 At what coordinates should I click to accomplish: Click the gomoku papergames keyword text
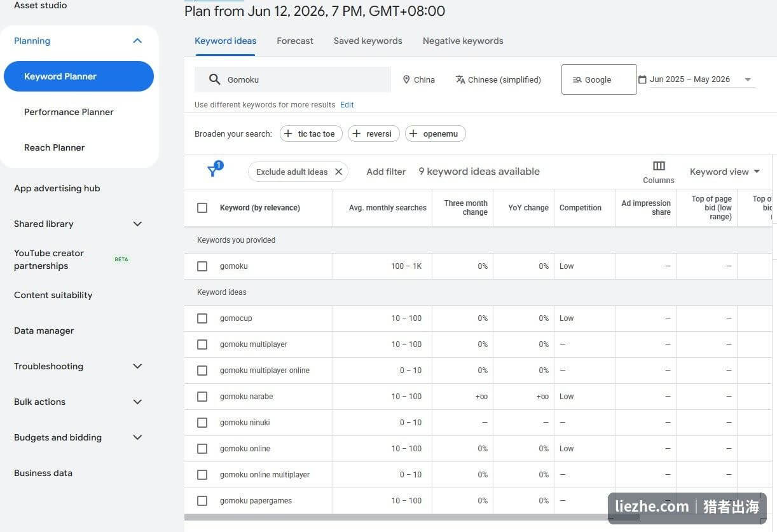[256, 501]
